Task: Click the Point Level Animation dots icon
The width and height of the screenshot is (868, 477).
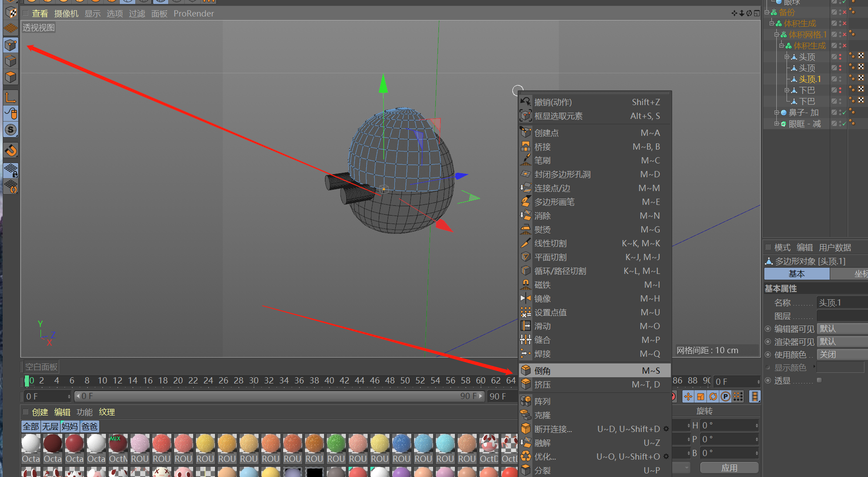Action: 738,396
